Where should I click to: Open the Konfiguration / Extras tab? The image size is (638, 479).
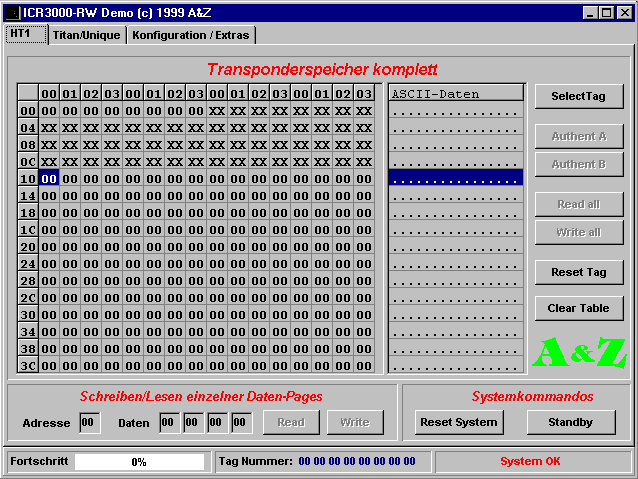coord(190,35)
